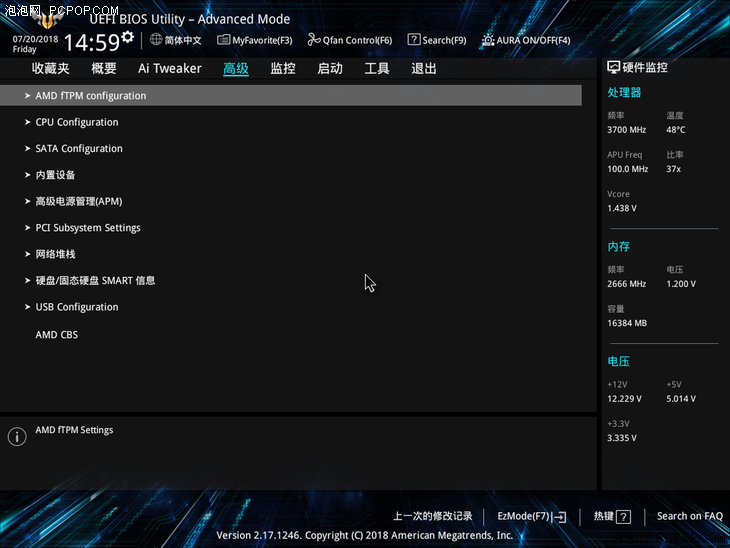Click the 07/20/2018 date text
The width and height of the screenshot is (730, 548).
[x=35, y=39]
